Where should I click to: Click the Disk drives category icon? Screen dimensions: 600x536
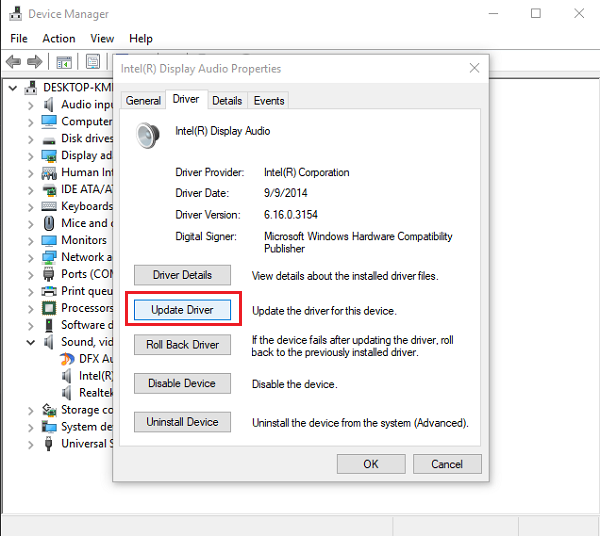[49, 138]
